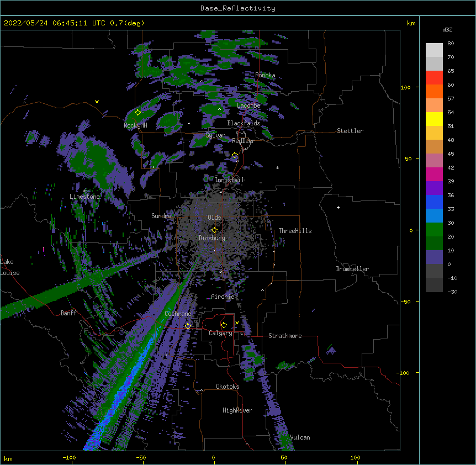Click the Calgary city label
This screenshot has width=476, height=465.
[x=220, y=333]
